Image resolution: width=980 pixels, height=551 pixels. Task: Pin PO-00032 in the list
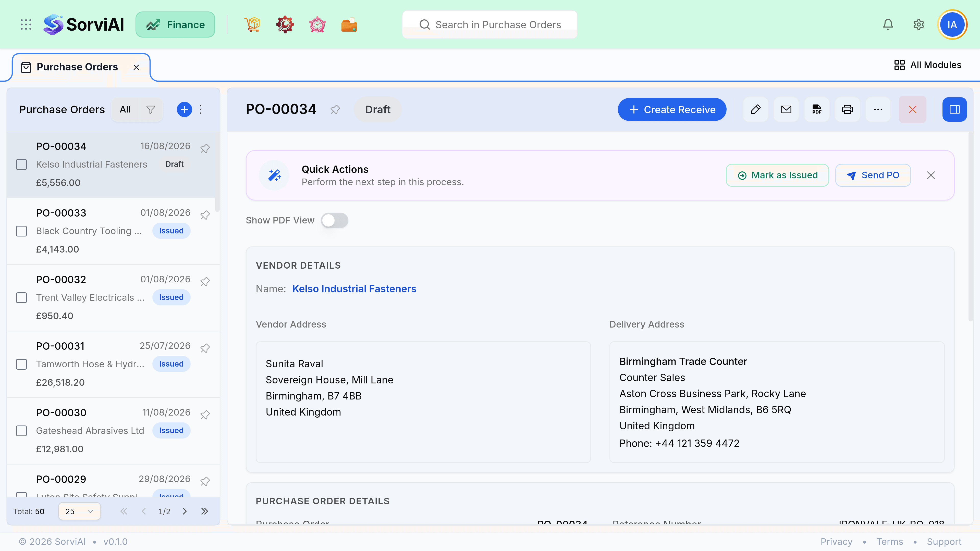(x=205, y=281)
